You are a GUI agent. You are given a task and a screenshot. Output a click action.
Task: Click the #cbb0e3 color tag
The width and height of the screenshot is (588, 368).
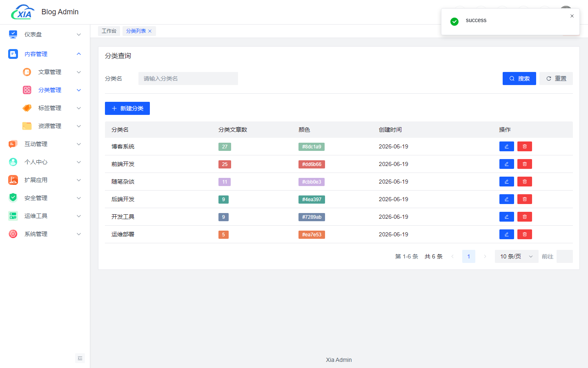point(312,182)
